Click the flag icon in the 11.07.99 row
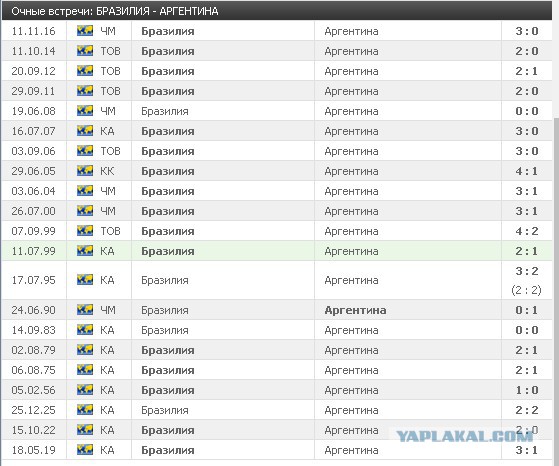 pos(85,251)
